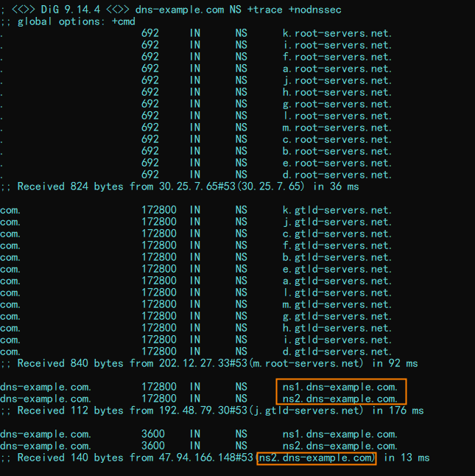Select h.root-servers.net. in the root list
Screen dimensions: 475x476
[x=337, y=92]
